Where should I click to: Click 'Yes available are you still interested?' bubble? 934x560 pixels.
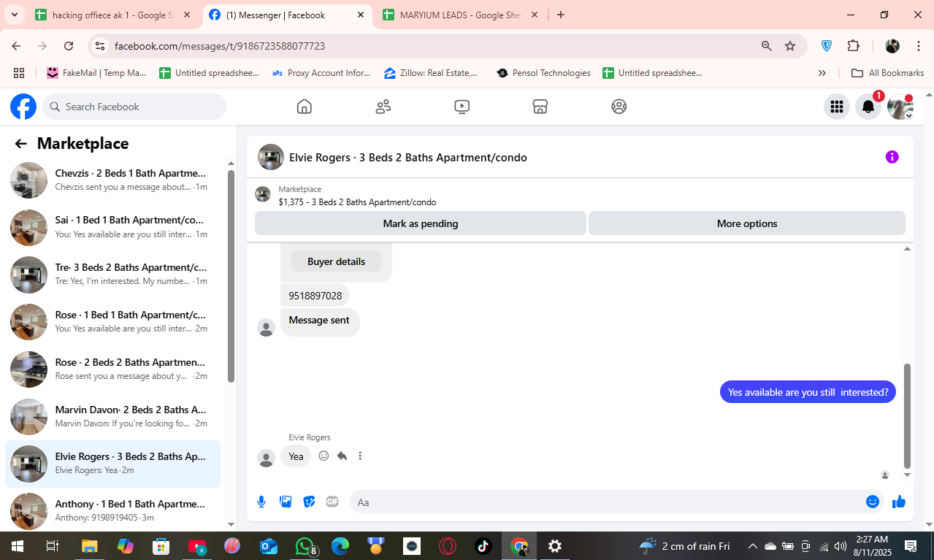coord(808,392)
